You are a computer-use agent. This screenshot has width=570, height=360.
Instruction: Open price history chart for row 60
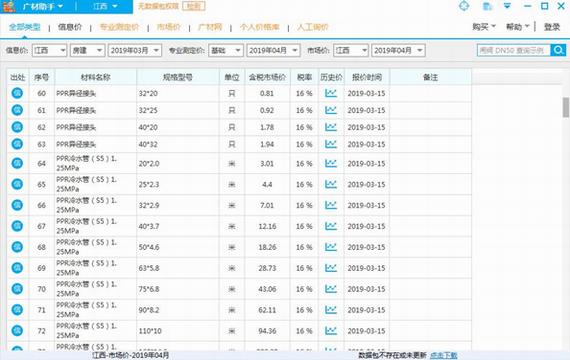[x=331, y=93]
